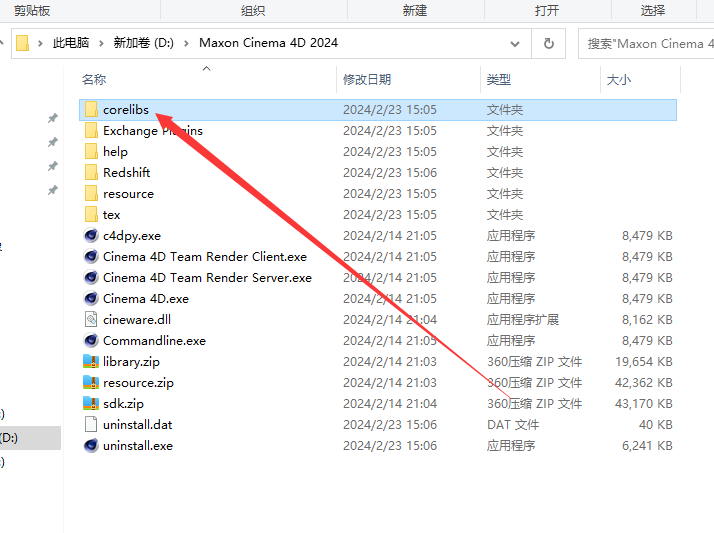Screen dimensions: 714x533
Task: Click the resource folder icon
Action: tap(91, 193)
